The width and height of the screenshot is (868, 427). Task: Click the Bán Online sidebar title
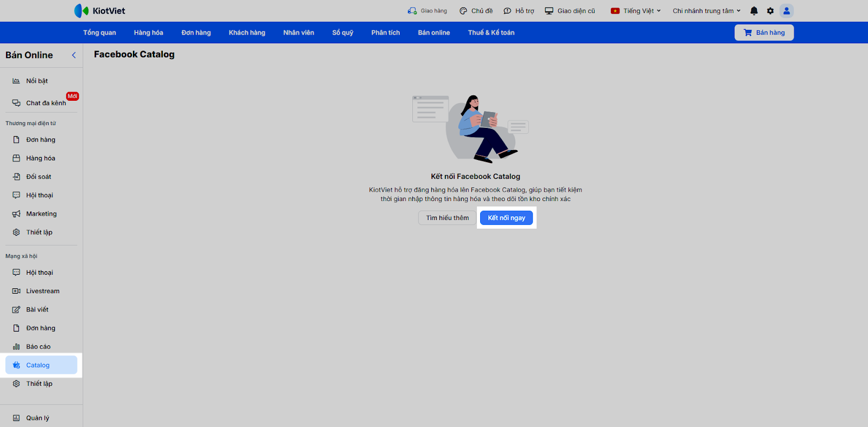[29, 55]
